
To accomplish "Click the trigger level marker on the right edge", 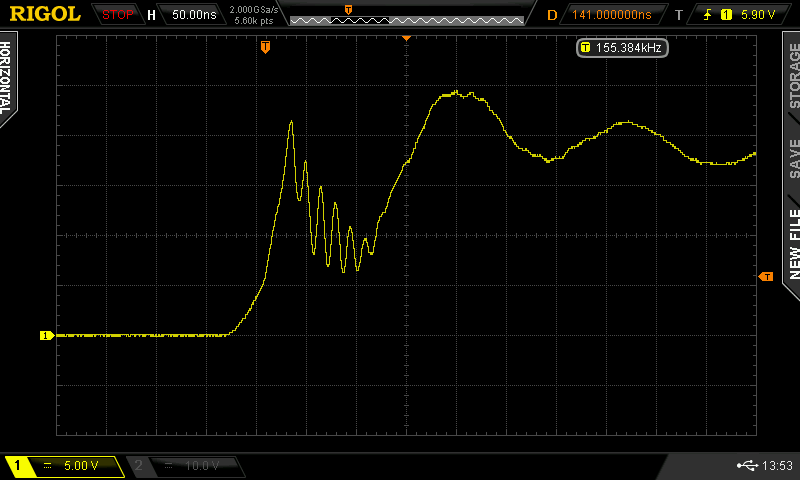I will tap(766, 275).
